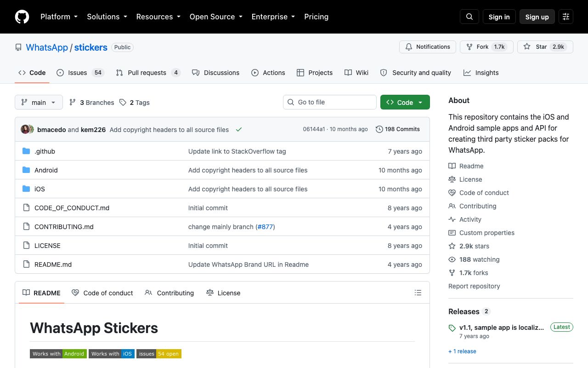Click the Sign in button

click(x=499, y=17)
